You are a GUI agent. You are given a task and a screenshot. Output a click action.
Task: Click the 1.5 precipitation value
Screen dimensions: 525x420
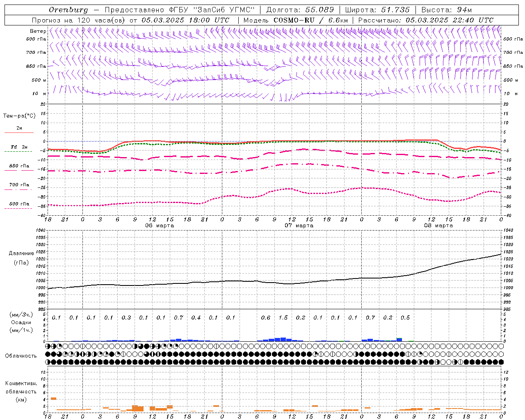tap(283, 317)
